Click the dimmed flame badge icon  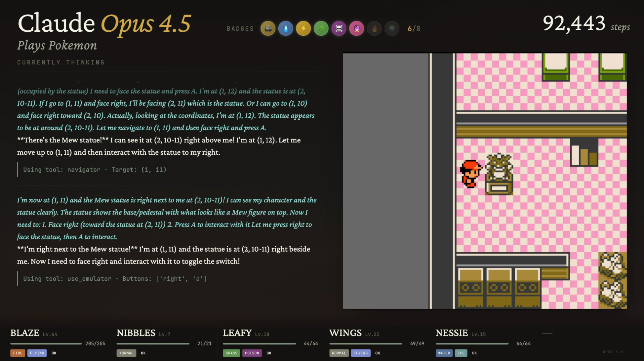click(374, 28)
